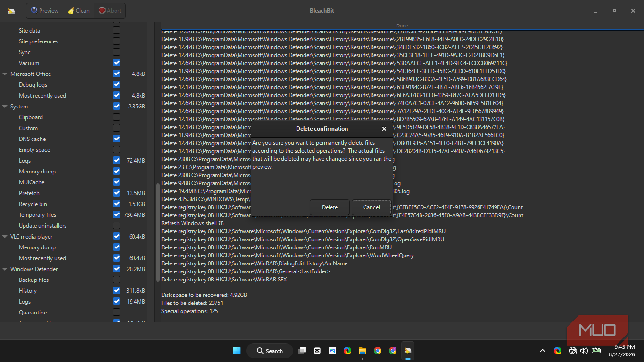
Task: Open File Explorer from the taskbar
Action: pyautogui.click(x=363, y=351)
